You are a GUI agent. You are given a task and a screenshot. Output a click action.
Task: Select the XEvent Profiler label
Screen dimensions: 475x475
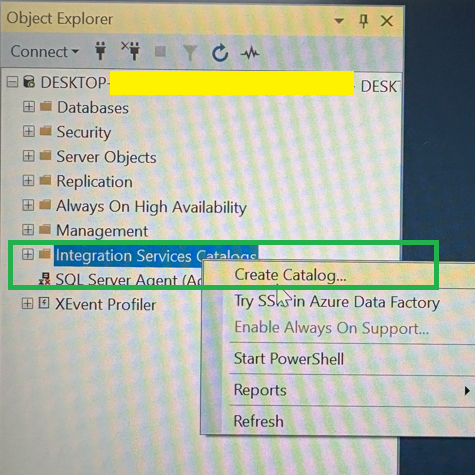tap(105, 304)
